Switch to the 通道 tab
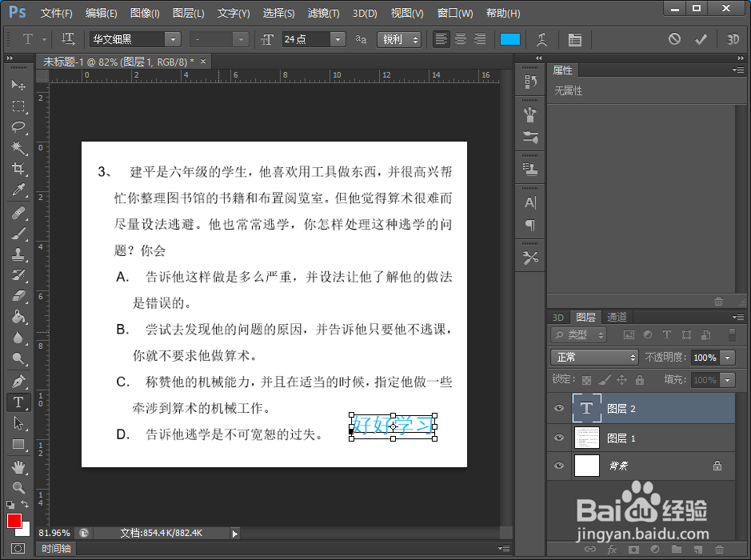The image size is (751, 560). pos(617,317)
